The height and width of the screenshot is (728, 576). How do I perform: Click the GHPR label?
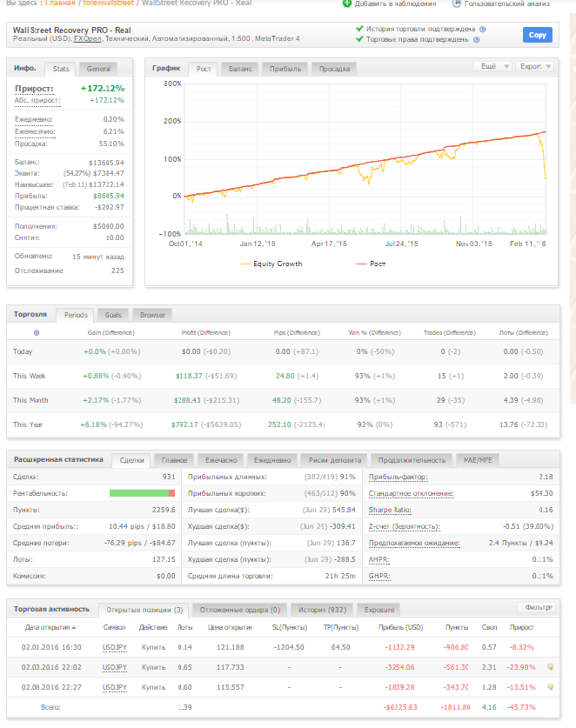point(379,576)
